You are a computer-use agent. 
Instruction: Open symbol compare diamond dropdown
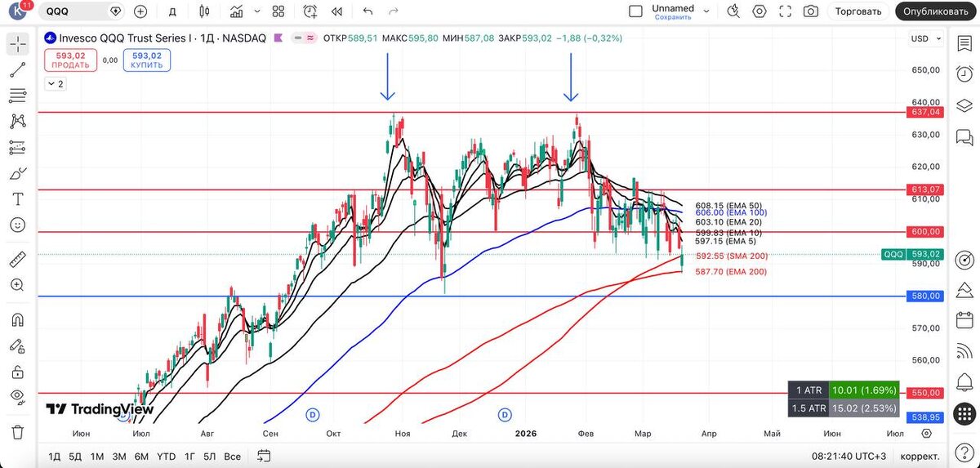coord(115,11)
